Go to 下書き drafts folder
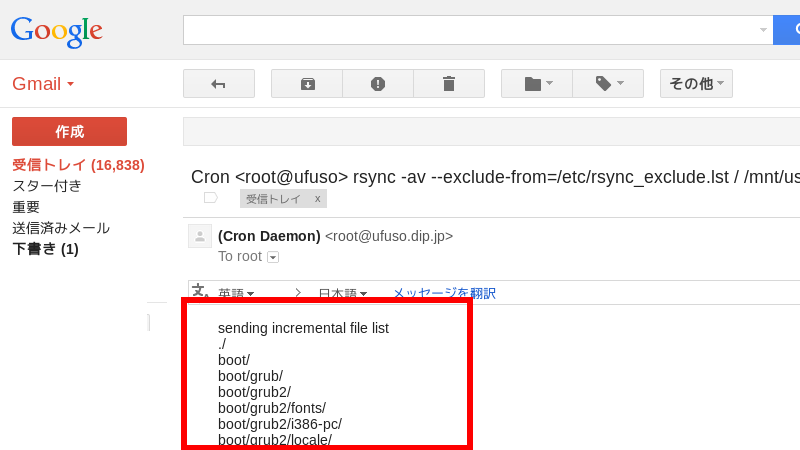The width and height of the screenshot is (800, 450). (x=45, y=249)
